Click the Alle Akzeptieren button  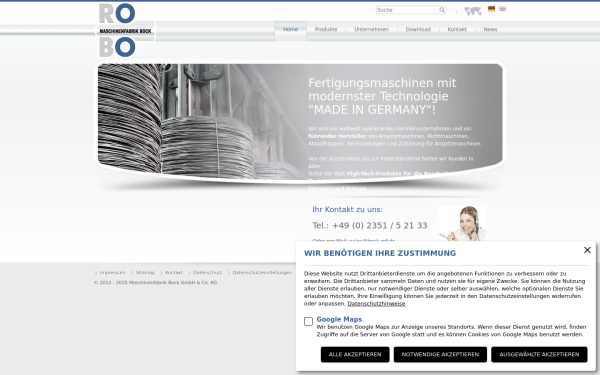point(355,355)
